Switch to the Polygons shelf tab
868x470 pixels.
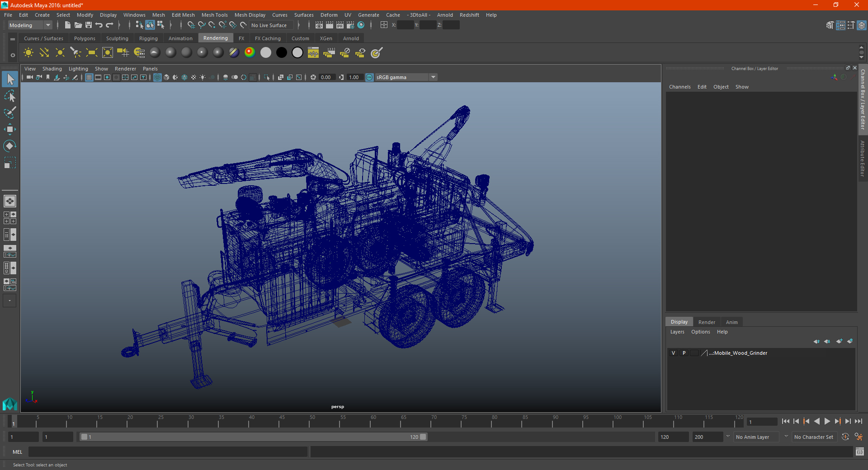pos(85,38)
